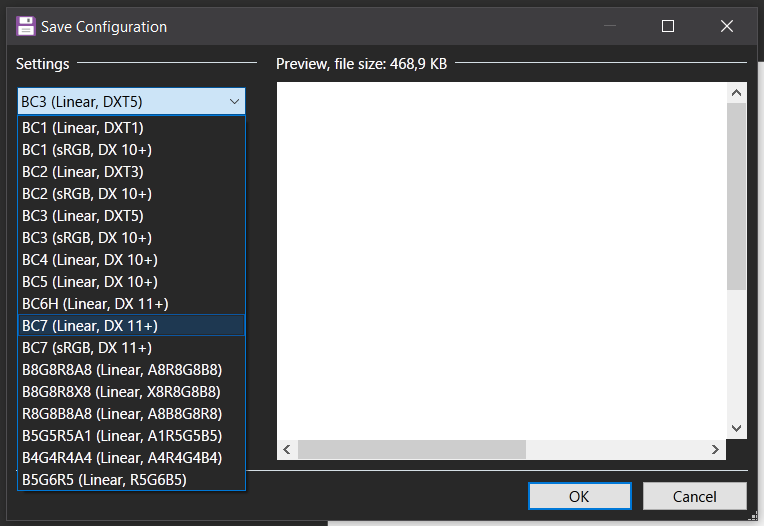The image size is (764, 526).
Task: Select BC3 (Linear, DXT5) list item
Action: click(132, 216)
